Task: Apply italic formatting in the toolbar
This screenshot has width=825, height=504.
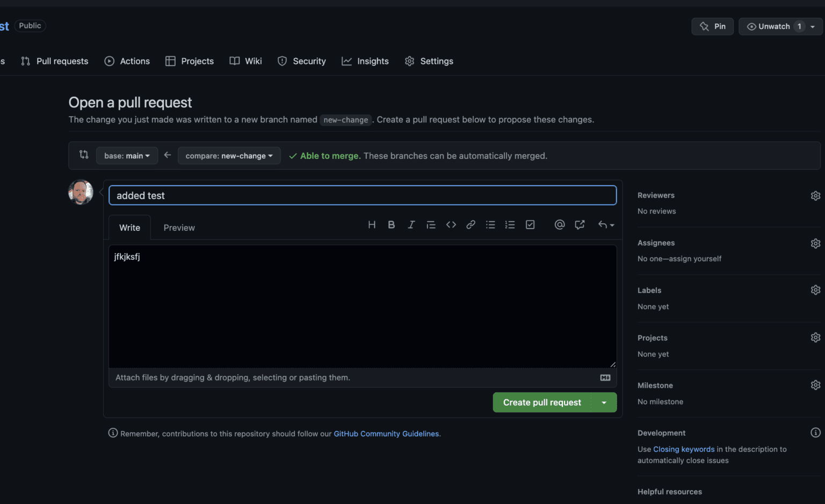Action: [411, 224]
